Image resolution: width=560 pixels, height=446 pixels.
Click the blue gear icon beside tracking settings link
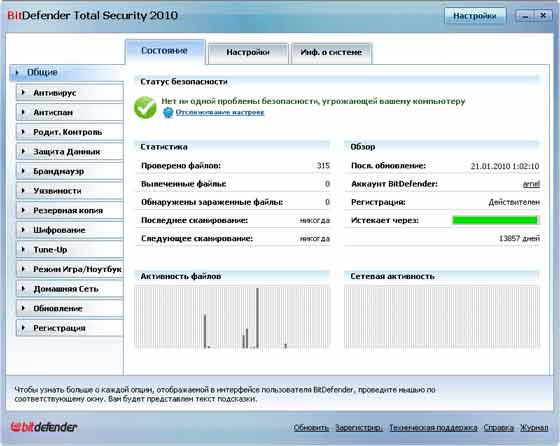coord(168,112)
